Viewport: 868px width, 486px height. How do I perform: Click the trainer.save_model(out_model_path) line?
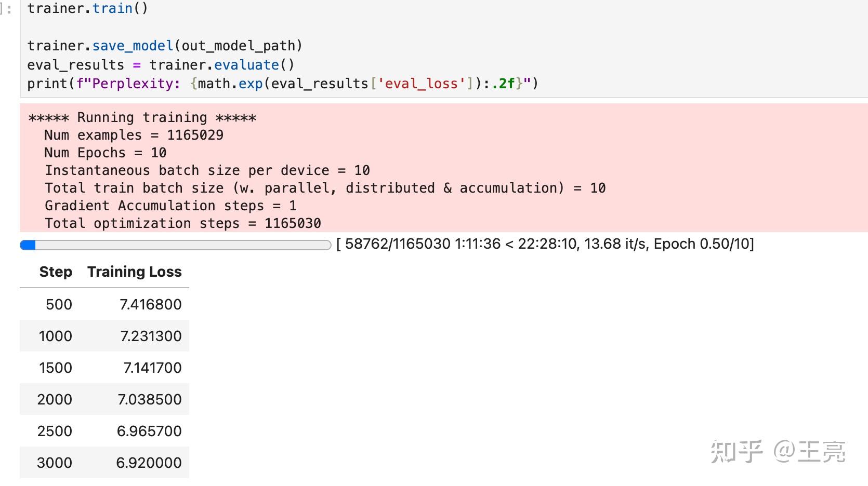[x=165, y=46]
